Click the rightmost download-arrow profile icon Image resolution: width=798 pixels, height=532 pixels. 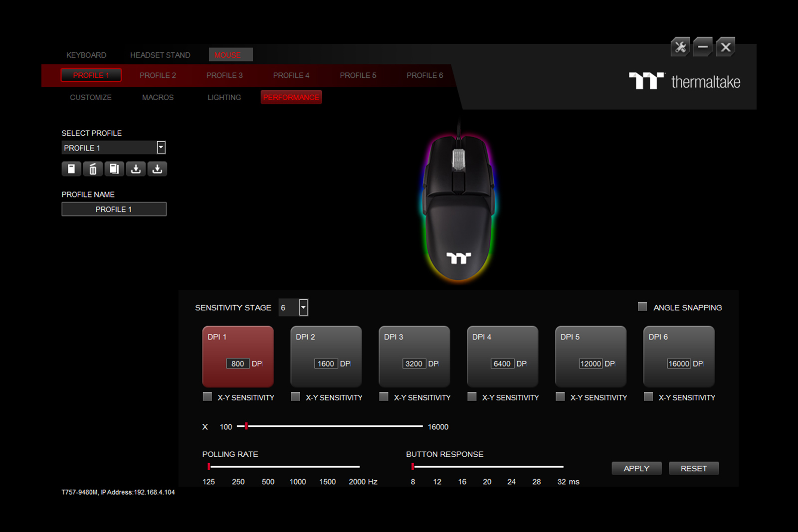157,169
